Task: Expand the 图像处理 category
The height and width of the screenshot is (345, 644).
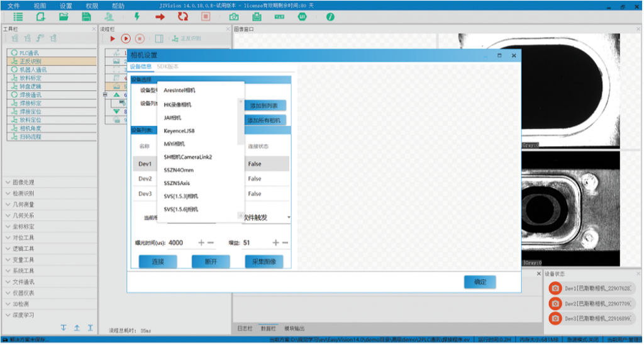Action: click(49, 182)
